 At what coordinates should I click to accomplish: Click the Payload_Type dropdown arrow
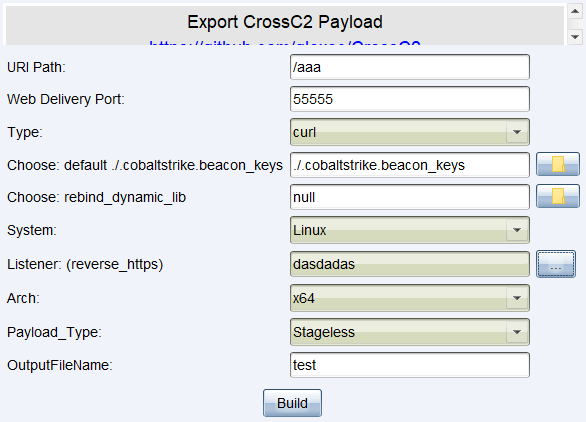517,332
